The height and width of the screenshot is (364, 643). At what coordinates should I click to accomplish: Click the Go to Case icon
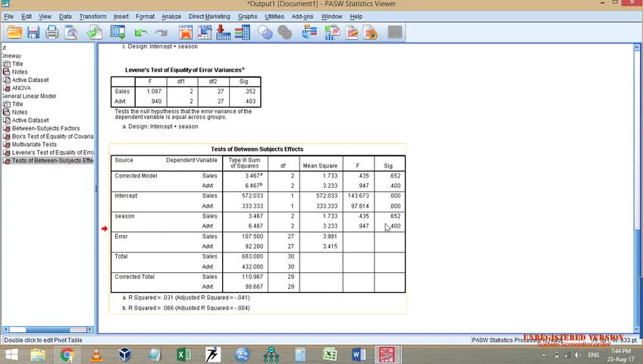pyautogui.click(x=204, y=32)
